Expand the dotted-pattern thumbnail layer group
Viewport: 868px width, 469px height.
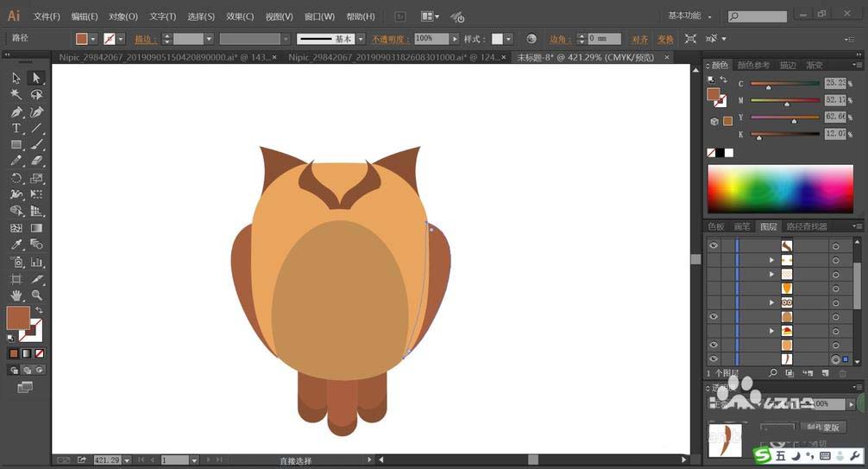[771, 275]
